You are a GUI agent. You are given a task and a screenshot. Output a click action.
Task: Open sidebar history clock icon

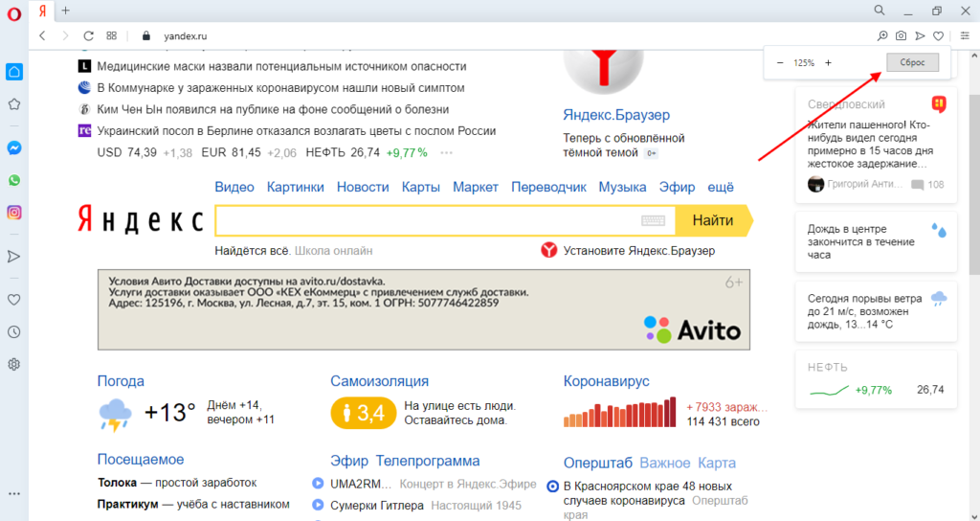tap(14, 332)
